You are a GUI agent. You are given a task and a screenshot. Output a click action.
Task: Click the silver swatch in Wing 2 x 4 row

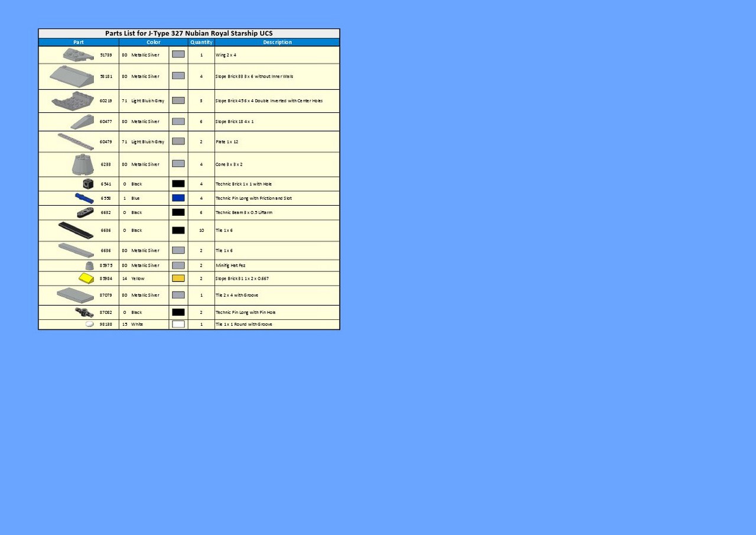[178, 54]
